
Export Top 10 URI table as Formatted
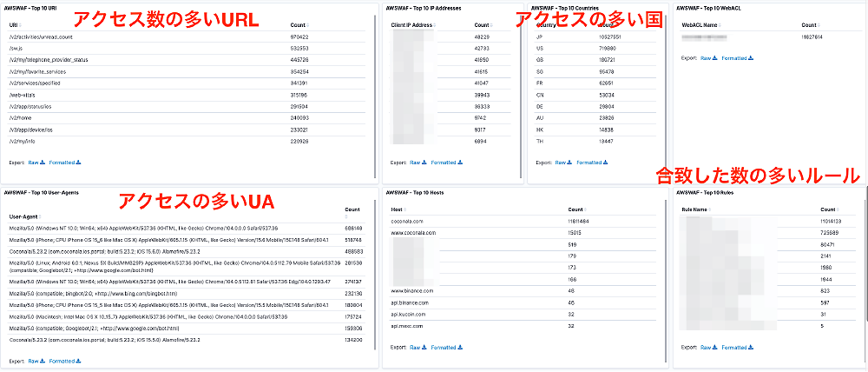point(65,163)
